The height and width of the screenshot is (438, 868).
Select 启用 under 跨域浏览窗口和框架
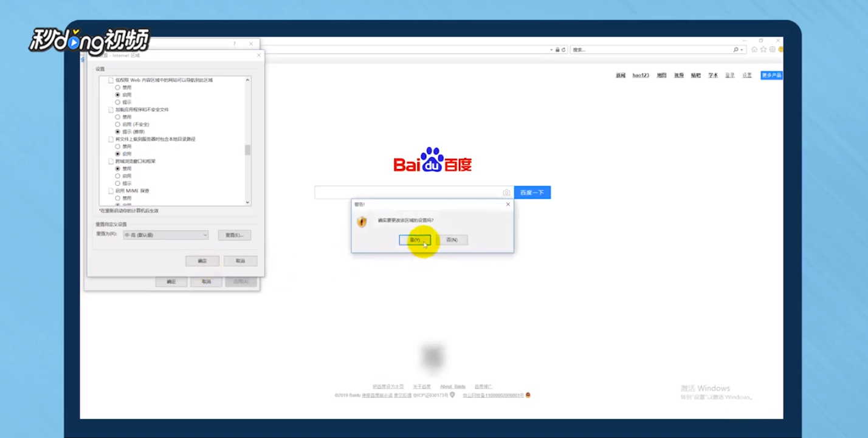[x=118, y=176]
